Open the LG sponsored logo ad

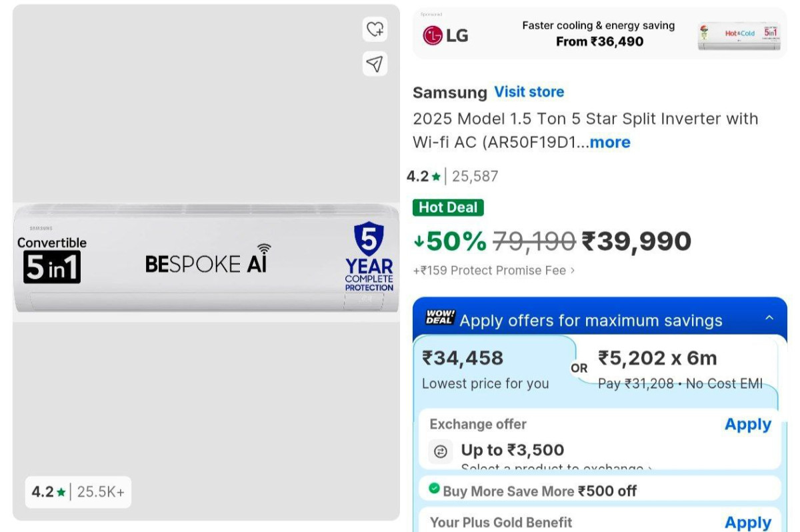pyautogui.click(x=446, y=35)
